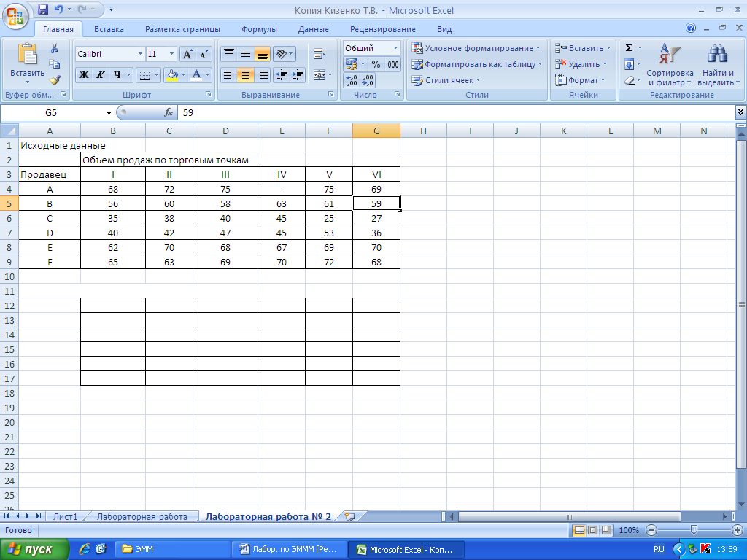Click the insert function fx icon
This screenshot has height=560, width=747.
[x=169, y=113]
